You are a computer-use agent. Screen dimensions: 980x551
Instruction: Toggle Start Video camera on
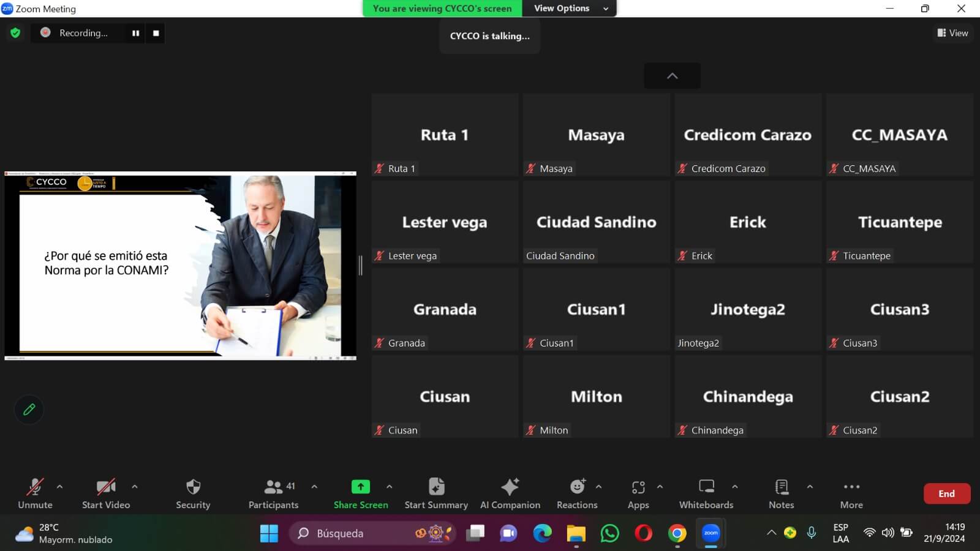pos(105,487)
